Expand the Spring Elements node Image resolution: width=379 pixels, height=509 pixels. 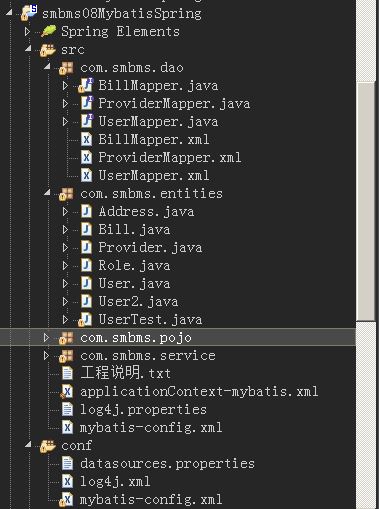pyautogui.click(x=27, y=31)
